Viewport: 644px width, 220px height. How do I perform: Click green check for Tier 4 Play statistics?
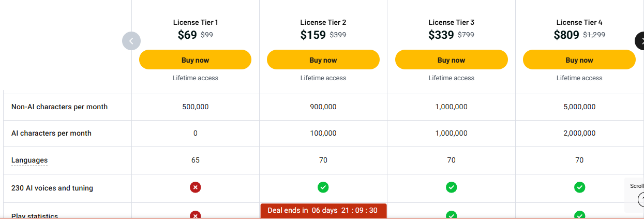tap(579, 215)
